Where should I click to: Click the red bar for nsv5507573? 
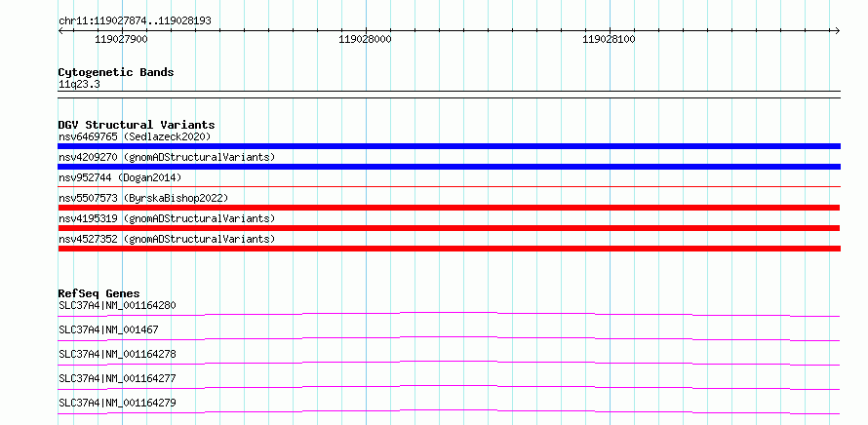click(x=449, y=208)
